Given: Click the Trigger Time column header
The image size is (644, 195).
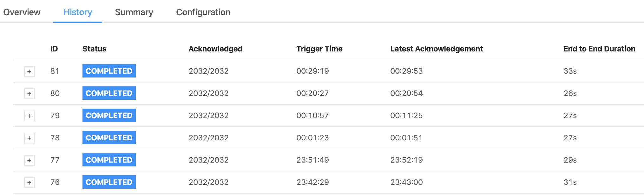Looking at the screenshot, I should 319,49.
